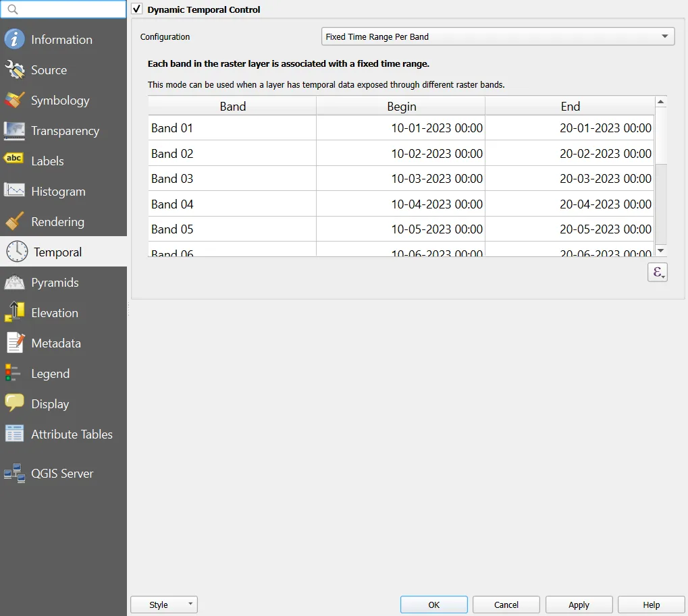Click the Band column header

232,106
